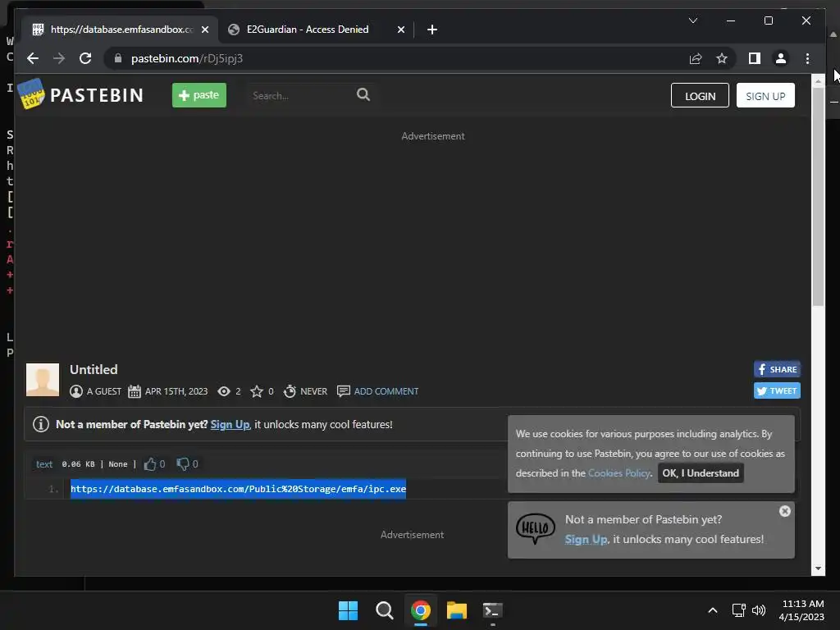Click the Facebook SHARE button
This screenshot has height=630, width=840.
[777, 369]
